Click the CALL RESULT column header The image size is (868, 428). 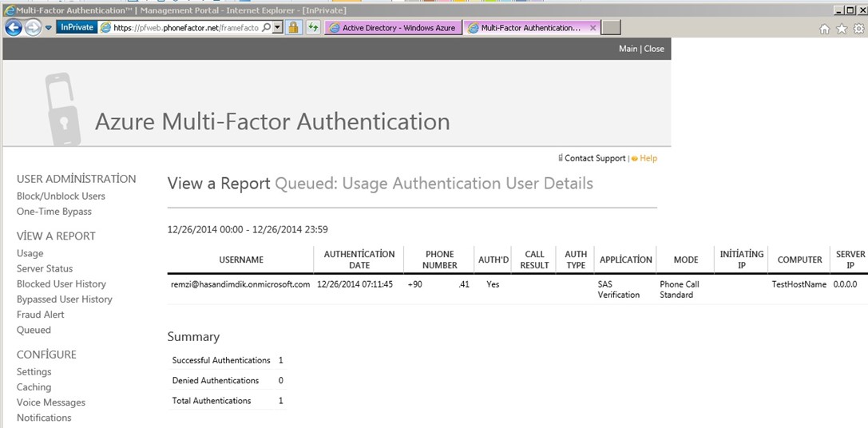[x=534, y=260]
